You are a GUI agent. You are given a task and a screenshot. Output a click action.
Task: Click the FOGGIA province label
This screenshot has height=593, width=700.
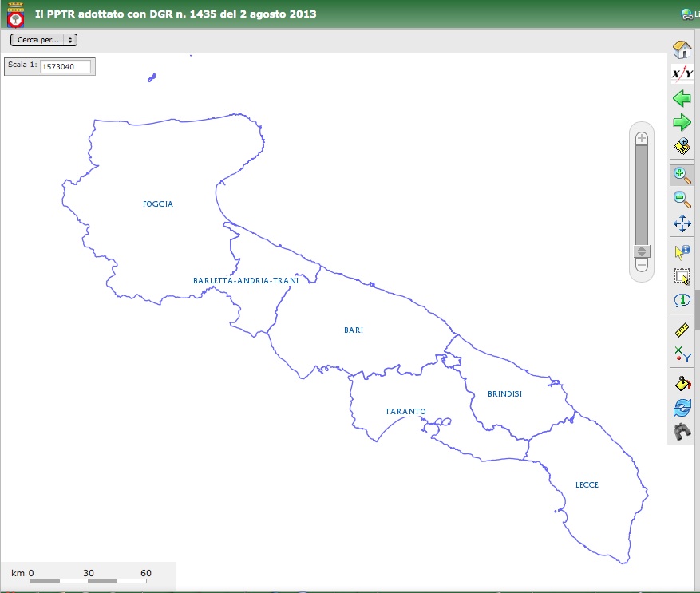click(158, 204)
